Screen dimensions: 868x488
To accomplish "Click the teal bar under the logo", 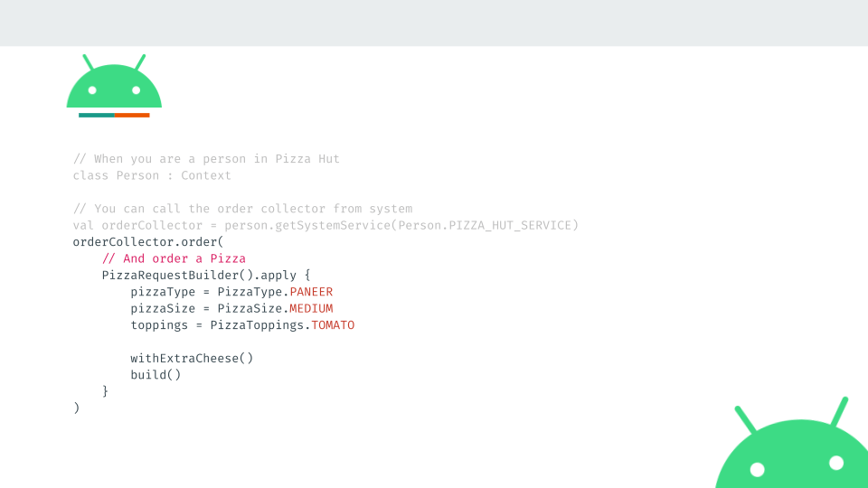I will (97, 115).
